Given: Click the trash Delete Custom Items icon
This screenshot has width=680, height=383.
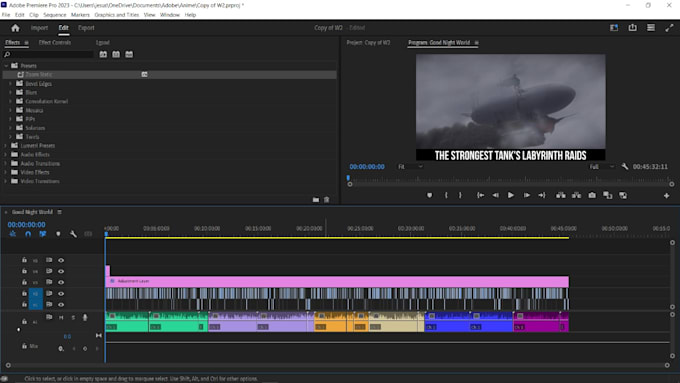Looking at the screenshot, I should 327,200.
